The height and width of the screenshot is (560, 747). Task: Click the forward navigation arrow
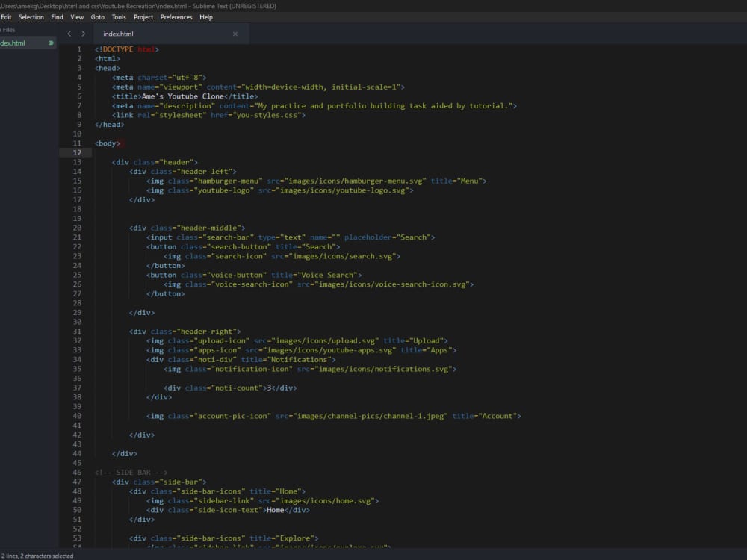click(x=83, y=34)
